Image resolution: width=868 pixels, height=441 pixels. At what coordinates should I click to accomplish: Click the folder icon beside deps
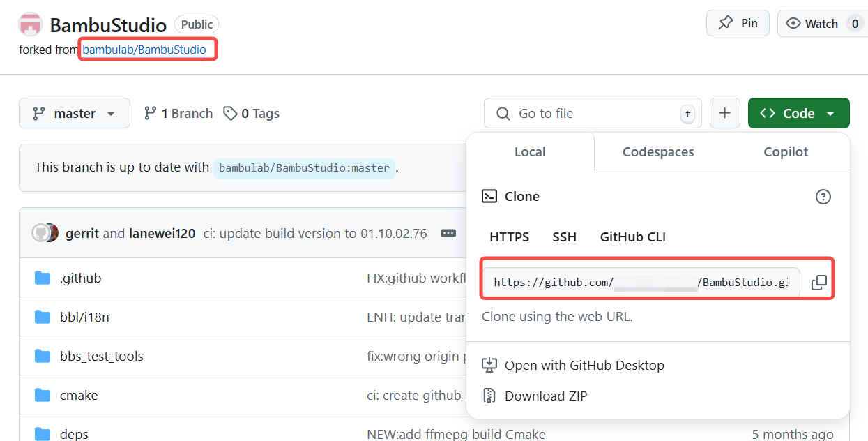point(43,434)
